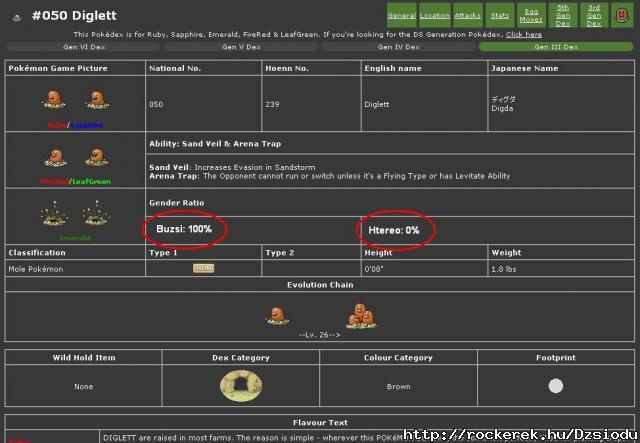Open the 5th Gen Dex button
640x443 pixels.
pyautogui.click(x=563, y=15)
